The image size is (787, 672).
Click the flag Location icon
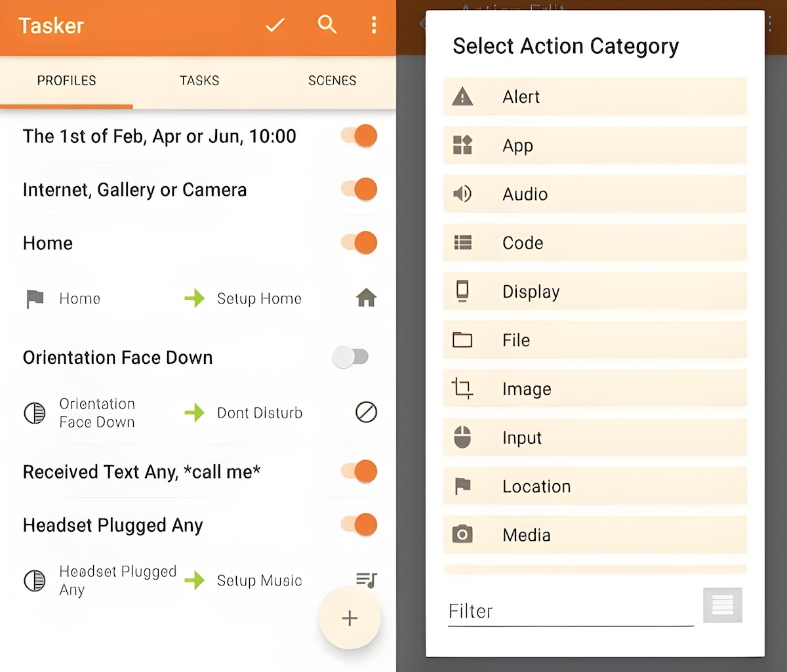(462, 486)
